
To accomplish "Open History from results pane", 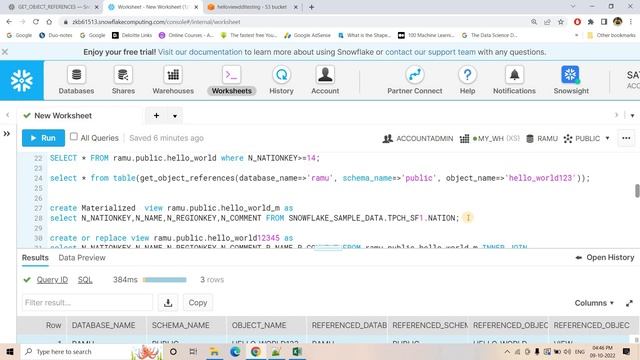I will (604, 258).
